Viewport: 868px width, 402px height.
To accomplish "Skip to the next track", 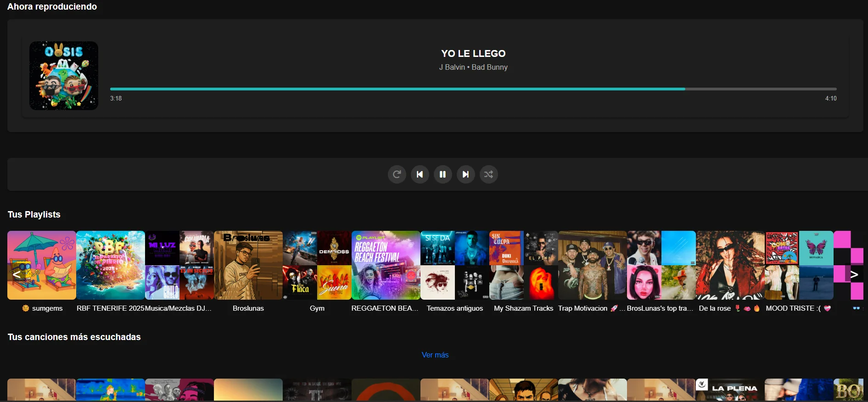I will tap(466, 174).
